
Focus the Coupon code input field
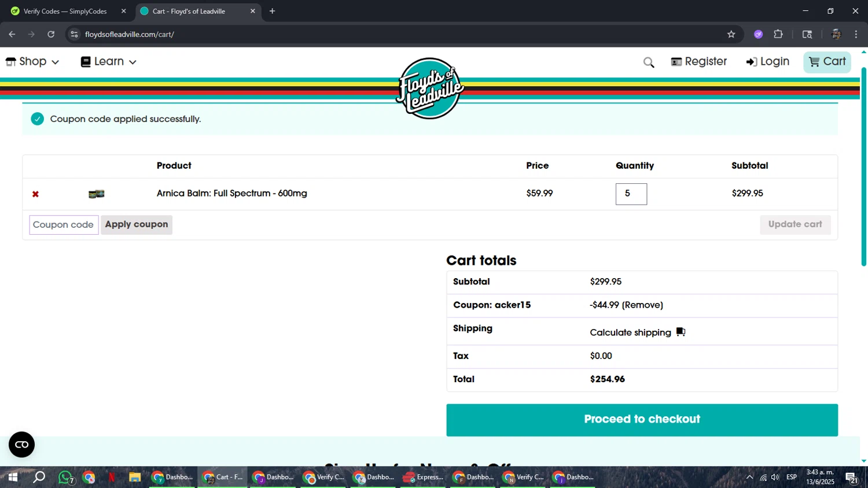(x=64, y=225)
